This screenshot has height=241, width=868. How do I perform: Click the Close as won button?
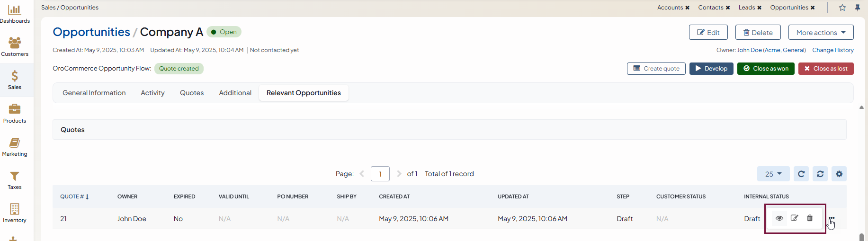[x=766, y=69]
